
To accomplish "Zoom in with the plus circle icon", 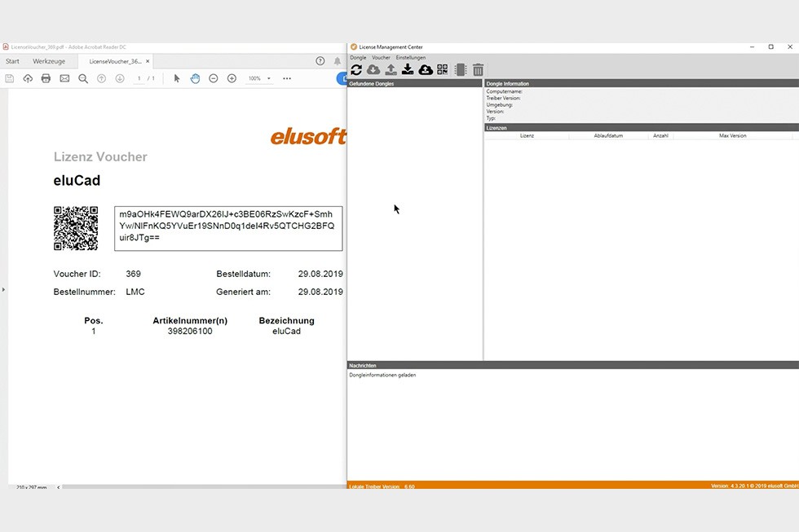I will click(x=232, y=78).
